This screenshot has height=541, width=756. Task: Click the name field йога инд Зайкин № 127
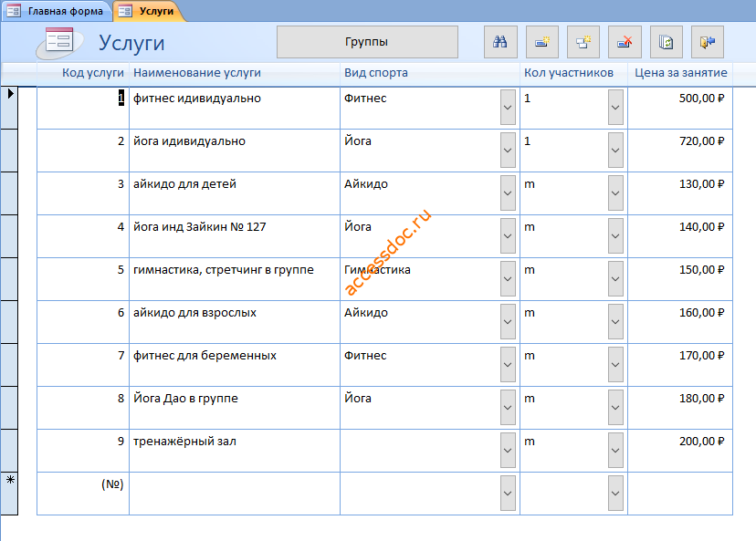tap(235, 236)
